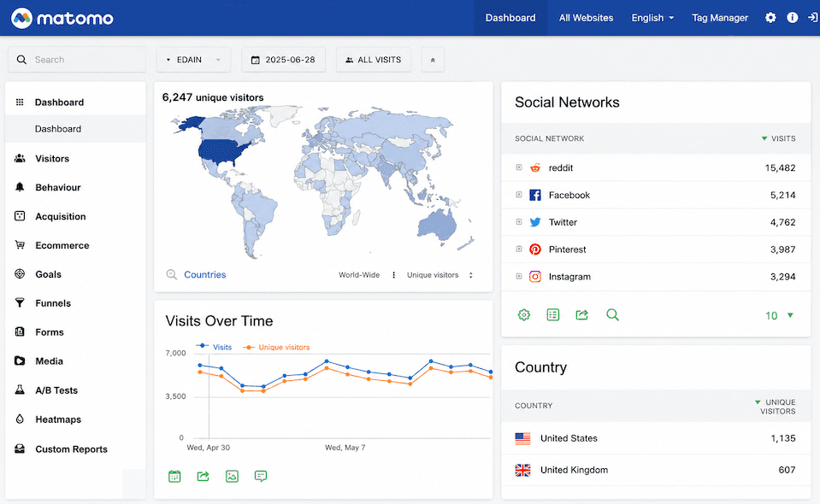Sort by VISITS column header
The image size is (820, 504).
(x=778, y=138)
